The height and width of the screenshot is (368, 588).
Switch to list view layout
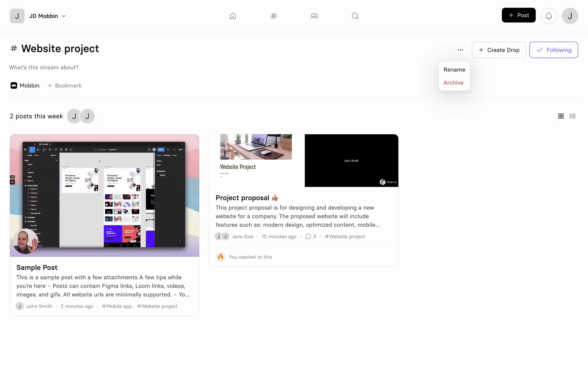pyautogui.click(x=572, y=116)
